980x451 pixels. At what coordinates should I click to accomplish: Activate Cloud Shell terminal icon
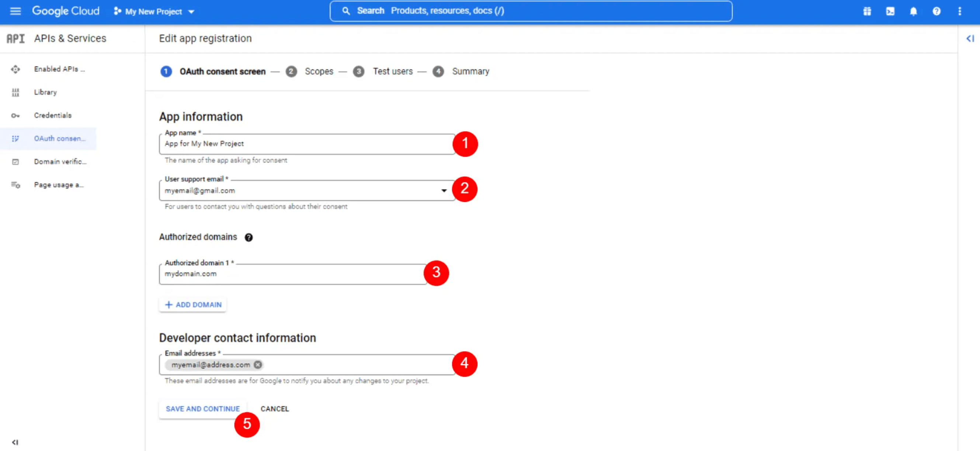pyautogui.click(x=890, y=11)
